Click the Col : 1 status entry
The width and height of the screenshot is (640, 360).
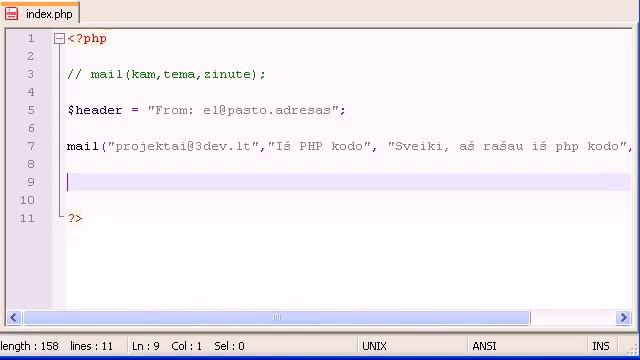(x=187, y=346)
